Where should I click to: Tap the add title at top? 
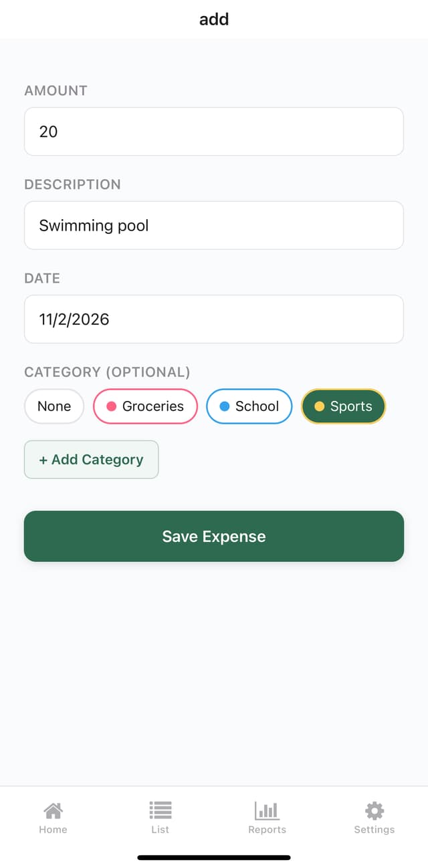tap(214, 19)
